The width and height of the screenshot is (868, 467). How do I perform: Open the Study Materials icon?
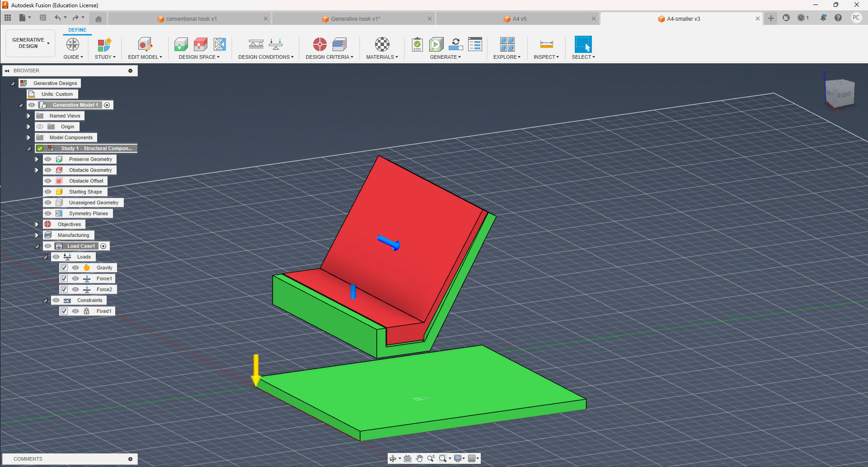382,44
